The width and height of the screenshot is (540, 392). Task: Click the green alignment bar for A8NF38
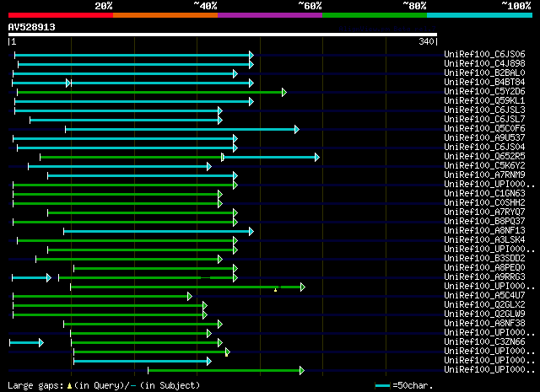tap(141, 325)
